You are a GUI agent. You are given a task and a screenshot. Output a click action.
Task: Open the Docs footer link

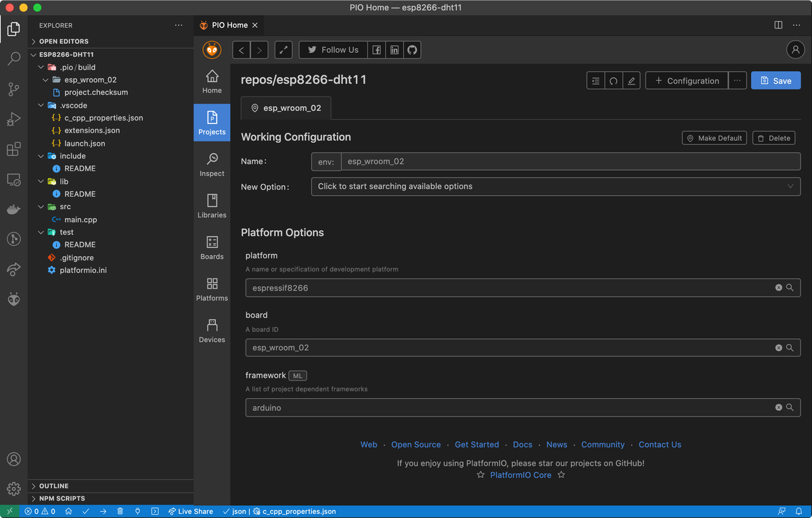pyautogui.click(x=522, y=444)
